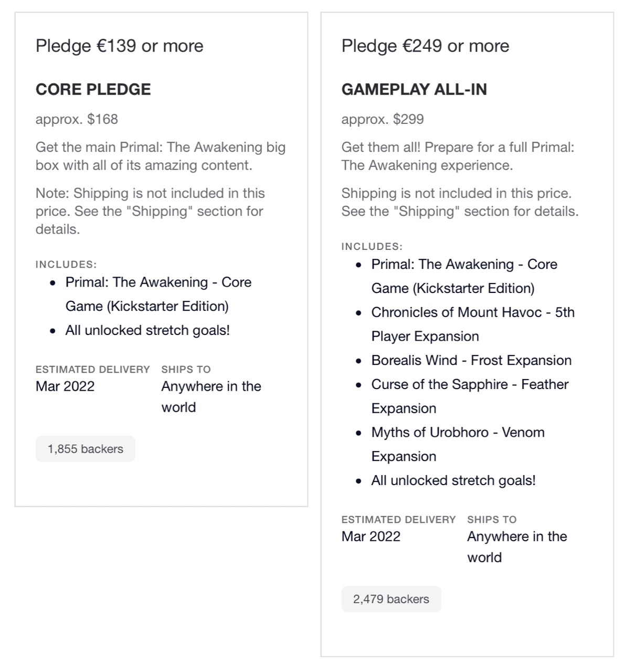Click the approx. $168 price conversion
Image resolution: width=637 pixels, height=672 pixels.
(77, 119)
